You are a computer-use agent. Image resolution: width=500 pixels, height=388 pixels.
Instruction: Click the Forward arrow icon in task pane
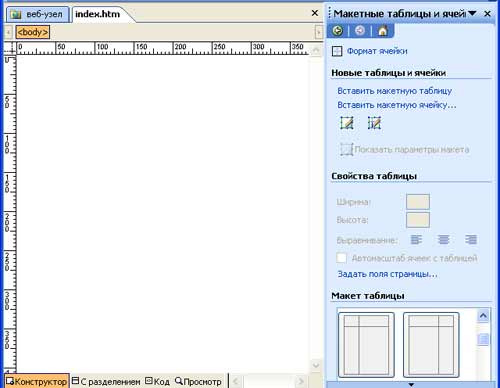(x=360, y=31)
